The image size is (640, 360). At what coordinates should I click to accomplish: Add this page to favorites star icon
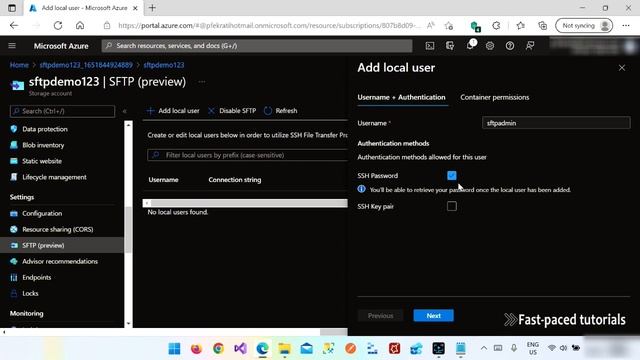[449, 26]
